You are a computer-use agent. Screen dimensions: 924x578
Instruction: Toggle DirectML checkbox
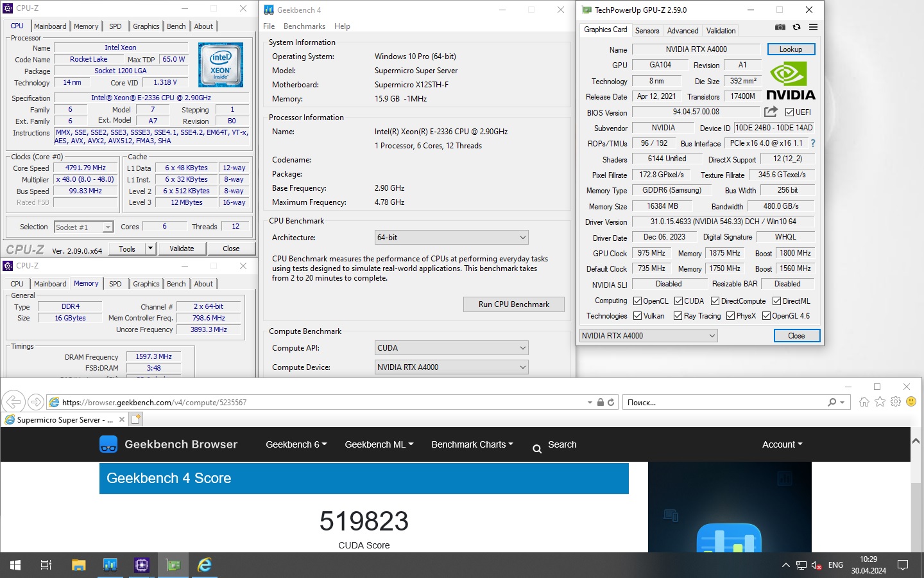tap(776, 301)
